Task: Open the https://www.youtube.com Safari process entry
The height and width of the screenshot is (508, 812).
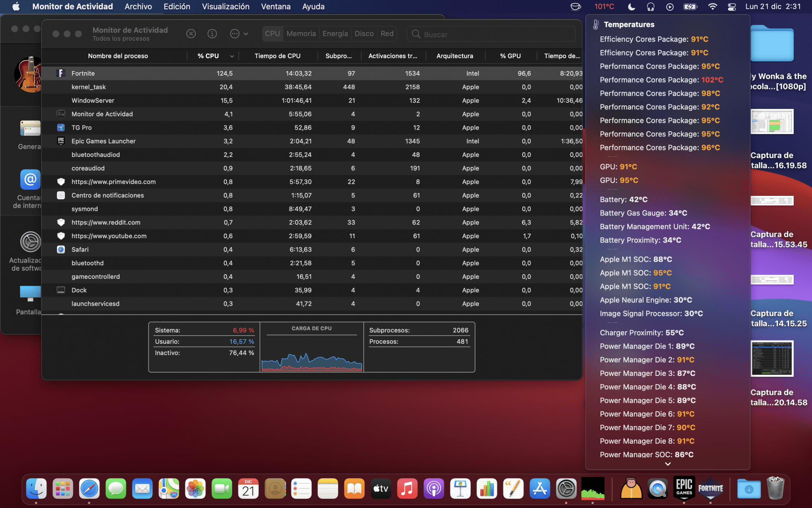Action: click(x=108, y=236)
